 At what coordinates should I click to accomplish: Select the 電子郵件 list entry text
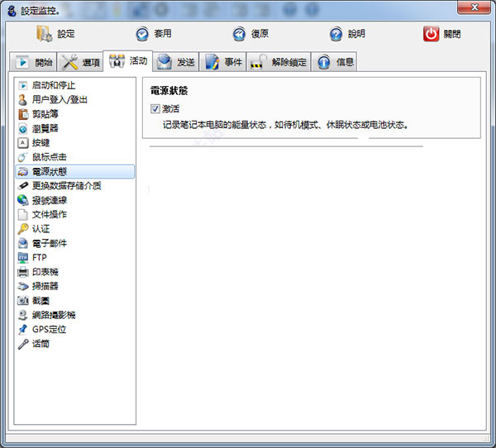tap(50, 243)
